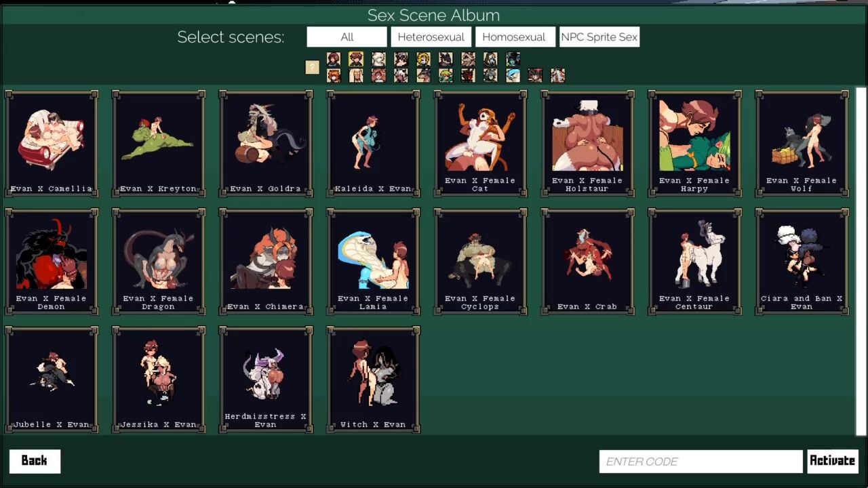Click the question mark character filter icon
This screenshot has height=488, width=868.
tap(312, 67)
